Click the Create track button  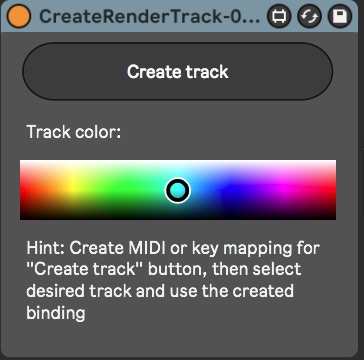tap(178, 71)
